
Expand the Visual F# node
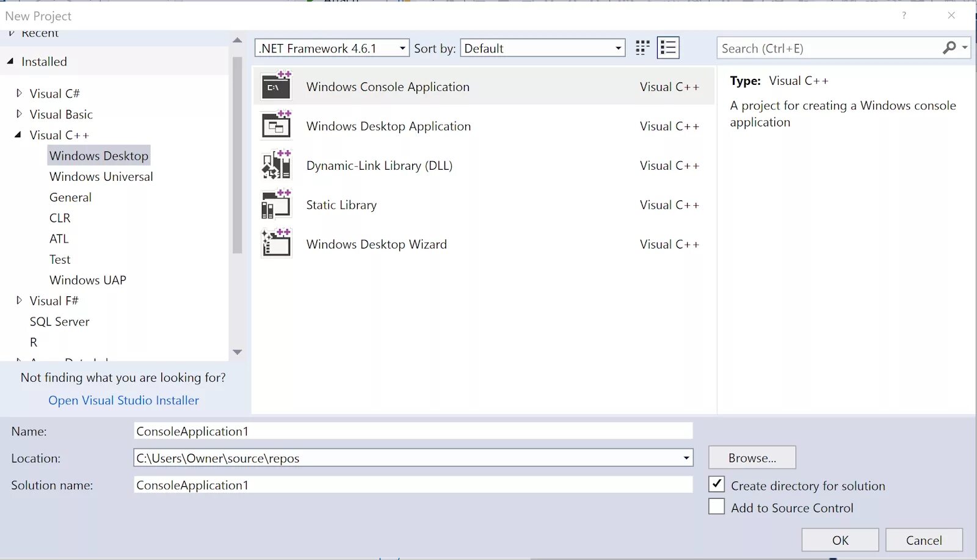pyautogui.click(x=19, y=300)
